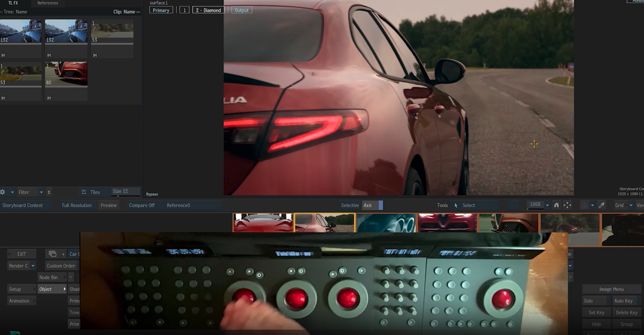The width and height of the screenshot is (644, 335).
Task: Click the four-arrow pan icon
Action: pos(567,205)
